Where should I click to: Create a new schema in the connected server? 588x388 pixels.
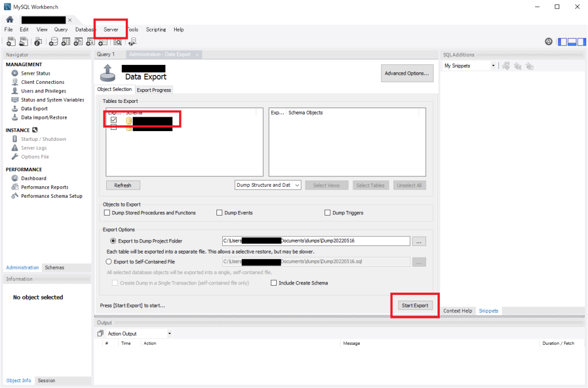pyautogui.click(x=53, y=41)
